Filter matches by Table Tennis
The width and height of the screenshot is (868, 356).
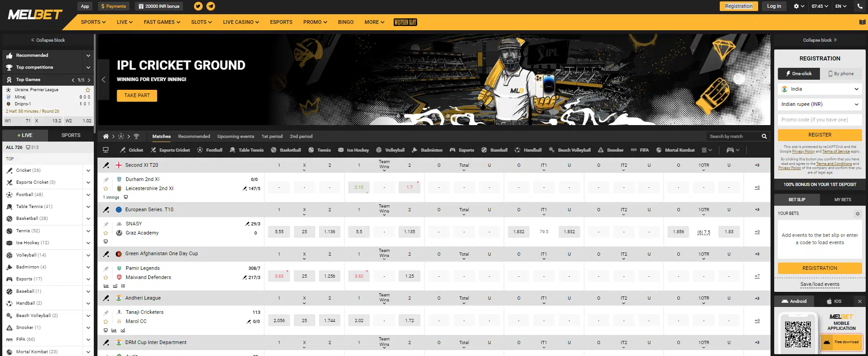pos(247,150)
